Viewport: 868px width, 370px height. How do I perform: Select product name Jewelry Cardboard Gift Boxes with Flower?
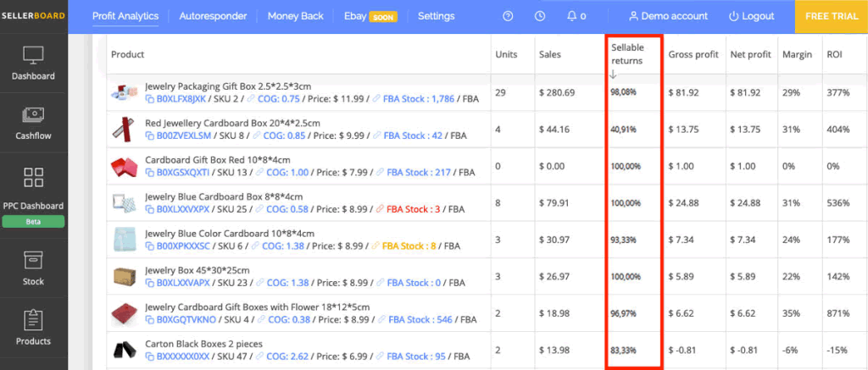(x=258, y=307)
